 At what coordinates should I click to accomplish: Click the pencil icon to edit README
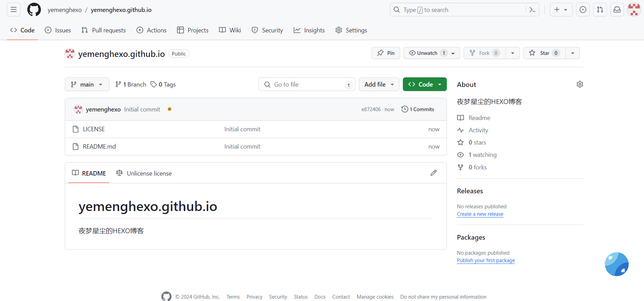(434, 173)
